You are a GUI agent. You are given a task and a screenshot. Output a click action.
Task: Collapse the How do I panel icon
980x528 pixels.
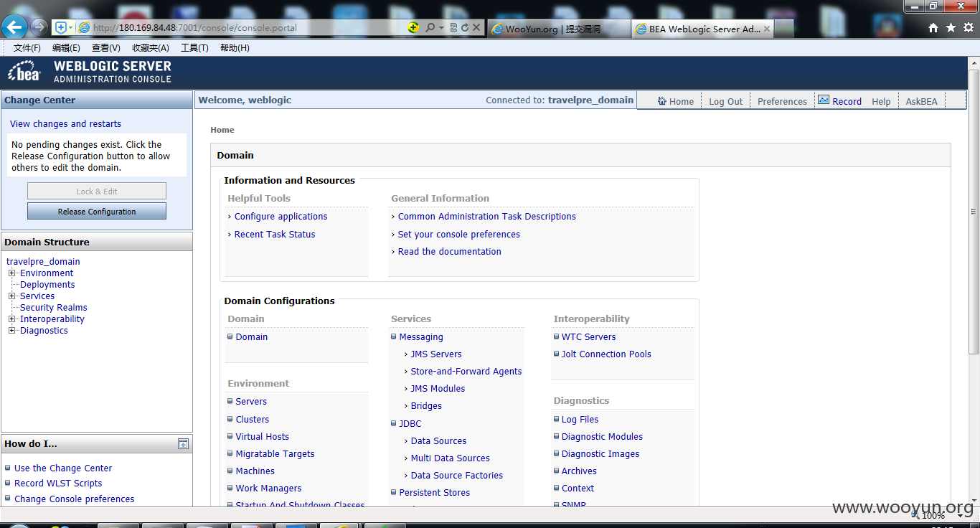[184, 444]
